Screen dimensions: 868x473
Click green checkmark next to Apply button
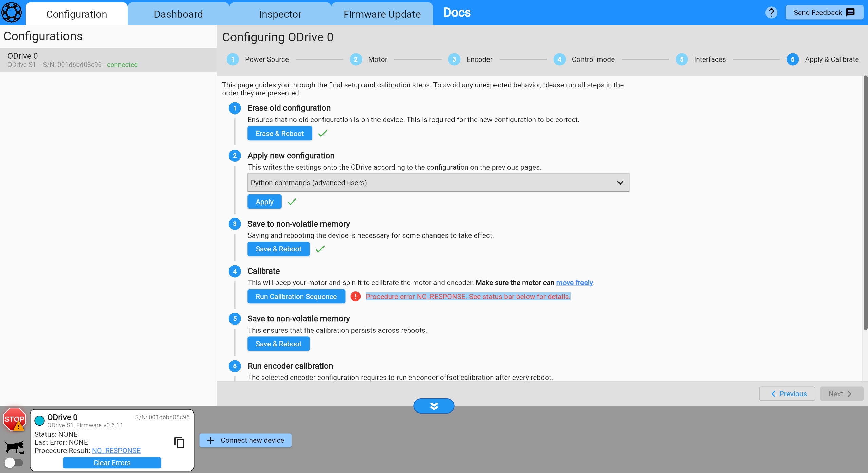click(292, 202)
